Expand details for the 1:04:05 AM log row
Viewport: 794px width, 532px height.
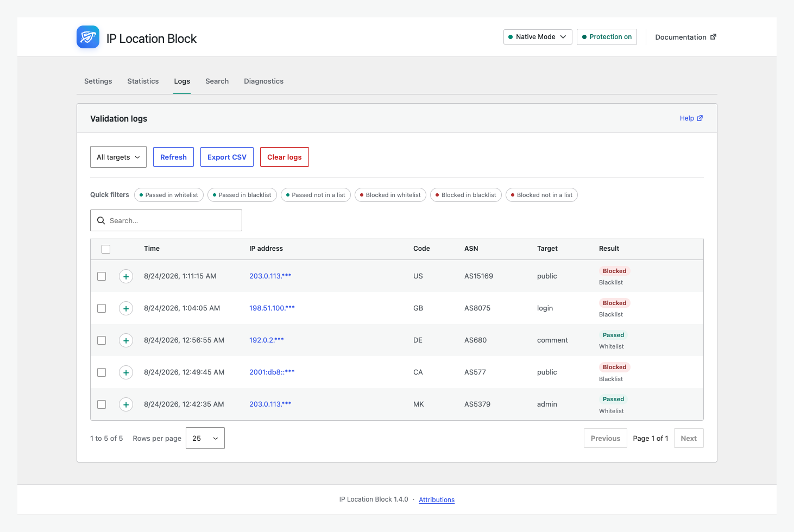click(x=126, y=308)
